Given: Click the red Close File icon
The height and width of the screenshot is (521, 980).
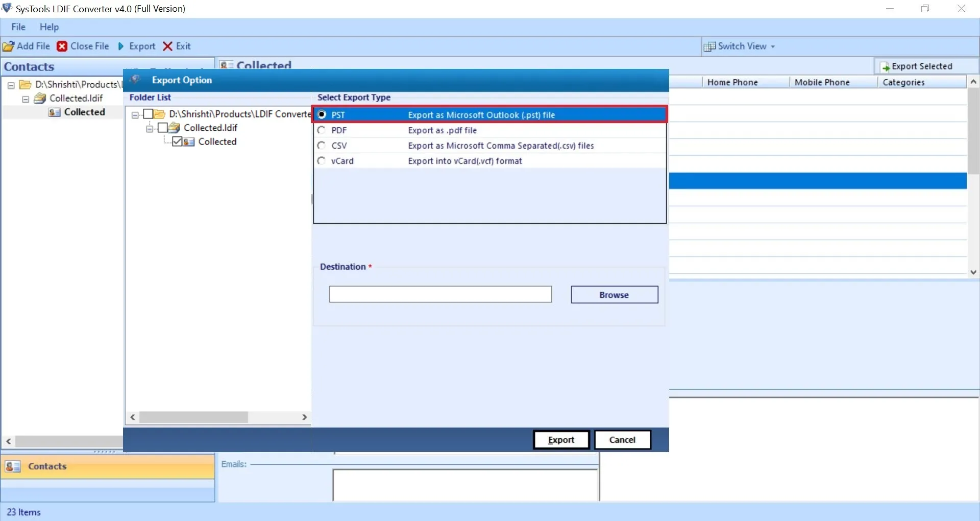Looking at the screenshot, I should 62,46.
